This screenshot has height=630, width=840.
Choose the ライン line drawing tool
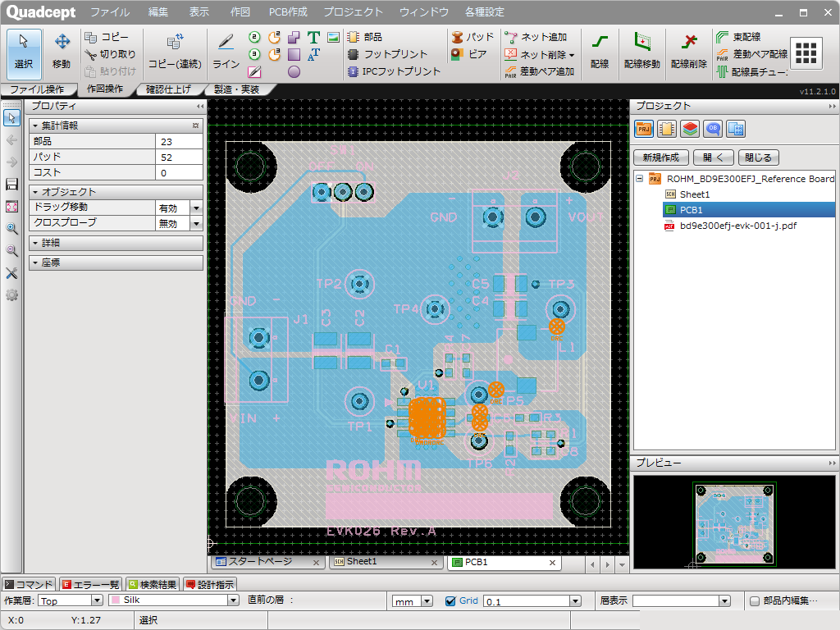point(226,53)
